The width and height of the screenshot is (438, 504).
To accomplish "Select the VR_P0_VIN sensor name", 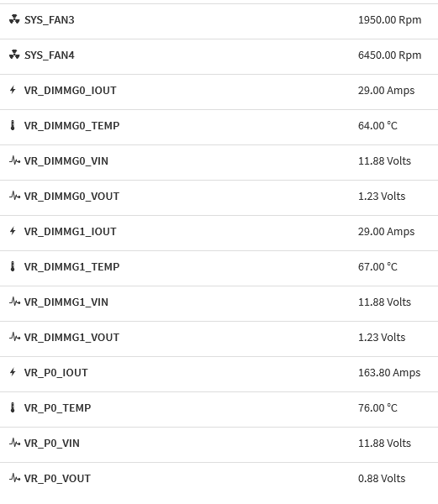I will tap(52, 443).
